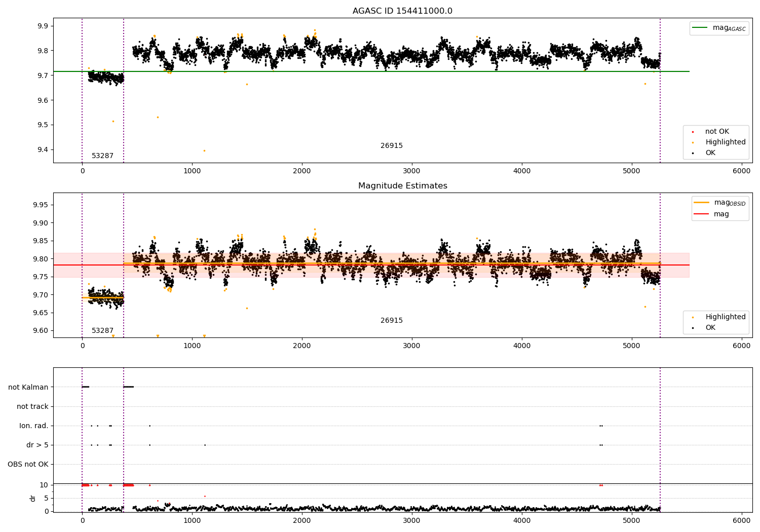Click the 'Magnitude Estimates' plot title

coord(402,186)
